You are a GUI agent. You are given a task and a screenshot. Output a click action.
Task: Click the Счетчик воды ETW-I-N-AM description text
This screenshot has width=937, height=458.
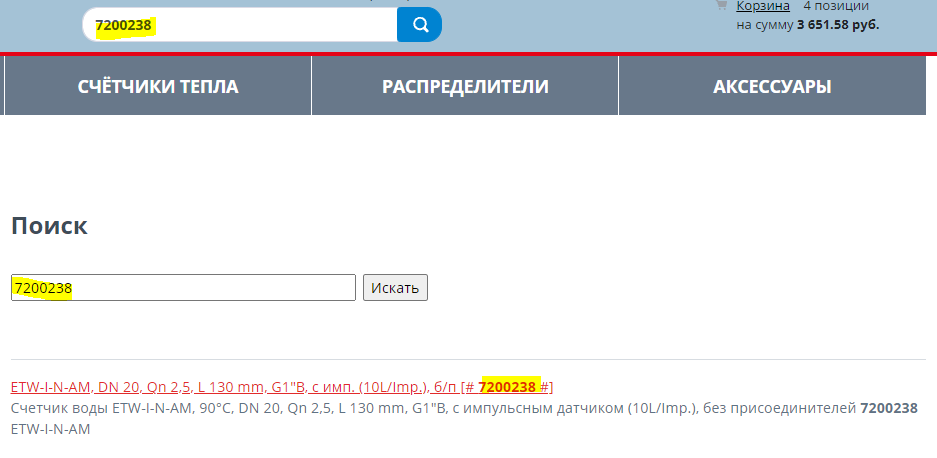point(464,419)
